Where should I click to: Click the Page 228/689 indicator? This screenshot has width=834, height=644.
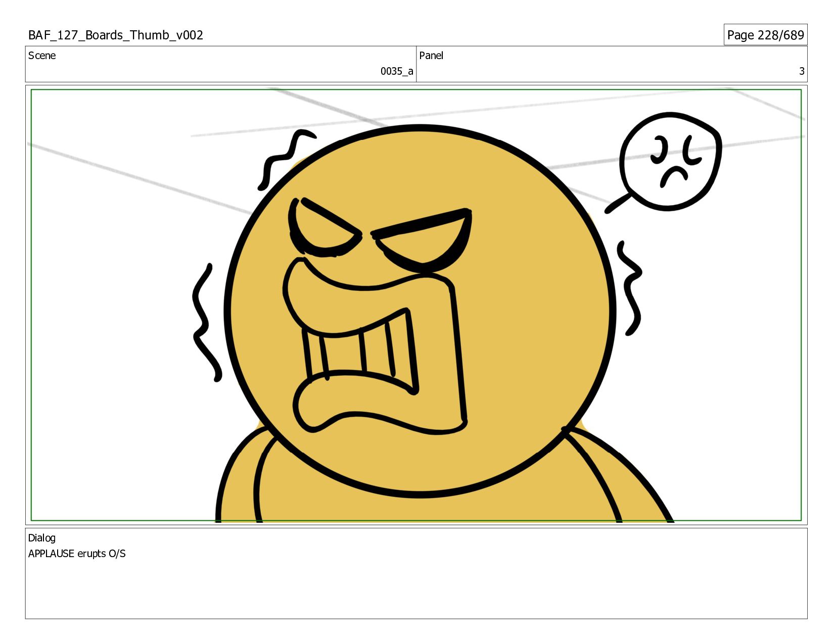pyautogui.click(x=765, y=35)
